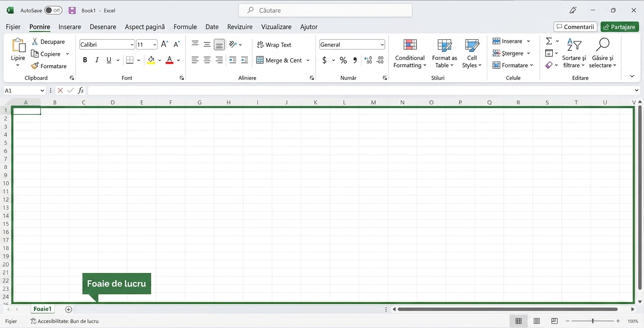Screen dimensions: 644x328
Task: Click the Name Box showing A1
Action: [x=24, y=90]
